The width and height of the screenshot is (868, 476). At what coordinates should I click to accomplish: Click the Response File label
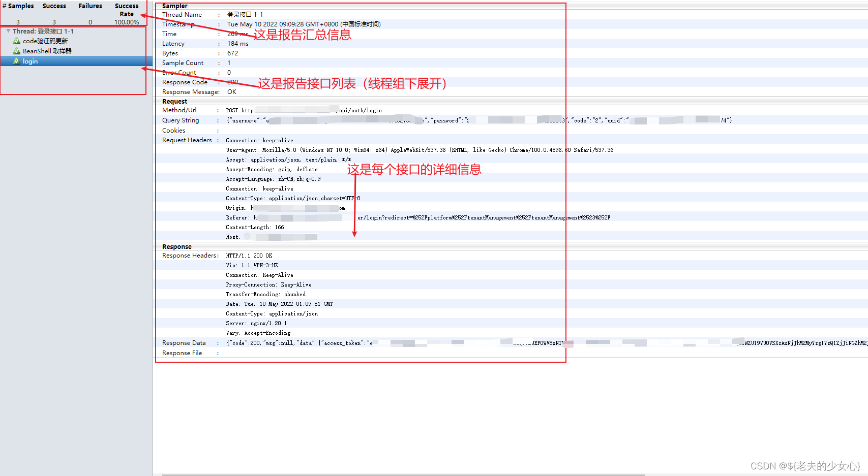(182, 353)
